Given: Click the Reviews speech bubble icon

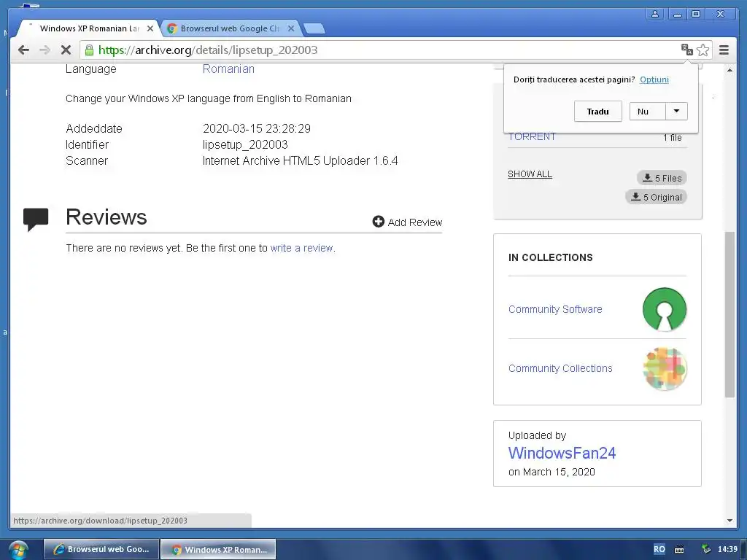Looking at the screenshot, I should tap(36, 219).
